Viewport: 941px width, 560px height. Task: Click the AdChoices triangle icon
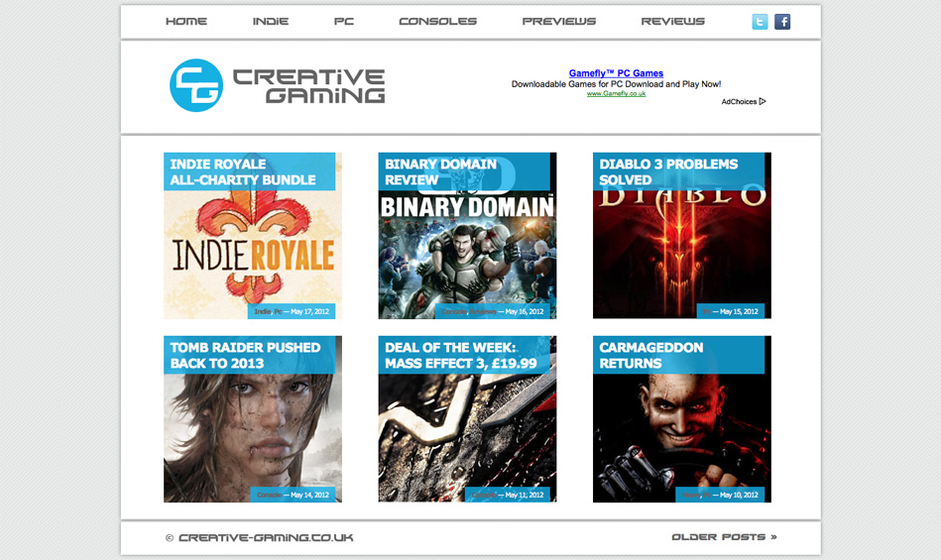coord(763,101)
